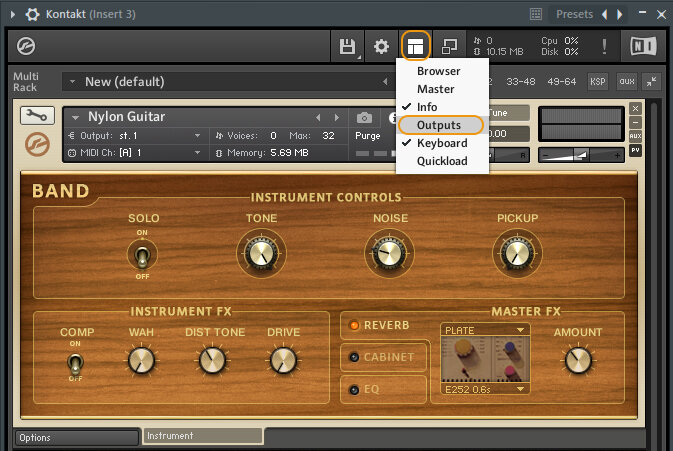Toggle the KSP script button

tap(597, 81)
